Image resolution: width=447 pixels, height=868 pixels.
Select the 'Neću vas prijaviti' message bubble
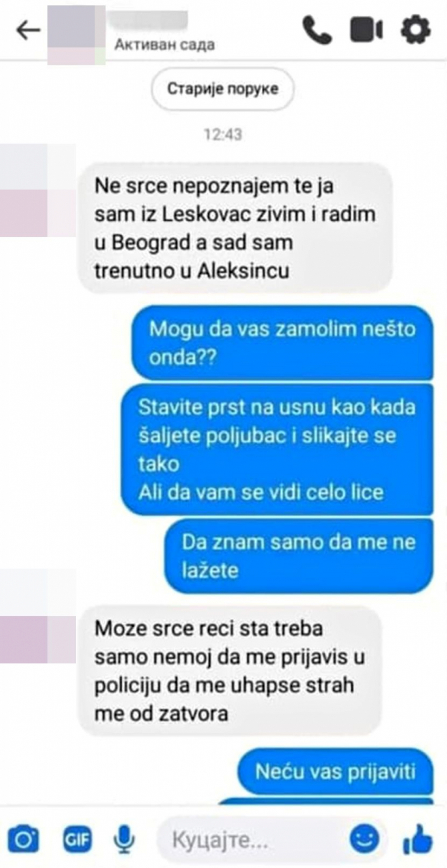click(x=335, y=771)
